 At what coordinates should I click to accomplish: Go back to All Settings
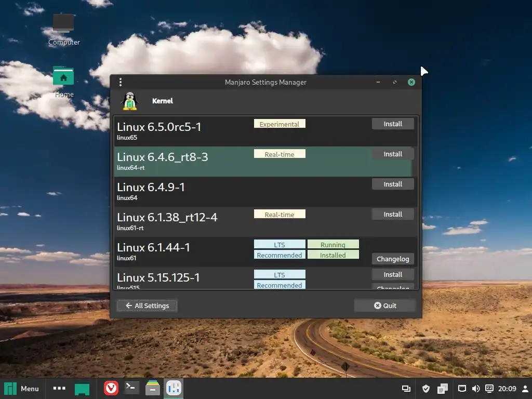tap(147, 305)
